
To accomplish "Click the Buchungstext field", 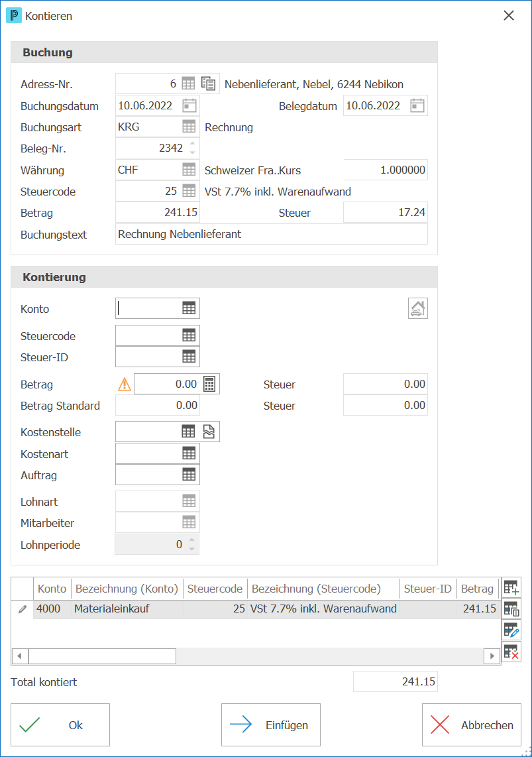I will [272, 234].
